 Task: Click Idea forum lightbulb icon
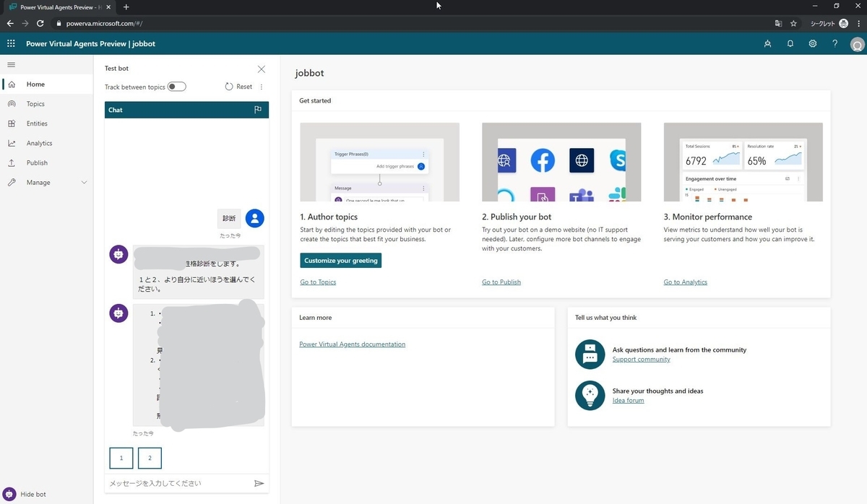click(590, 395)
